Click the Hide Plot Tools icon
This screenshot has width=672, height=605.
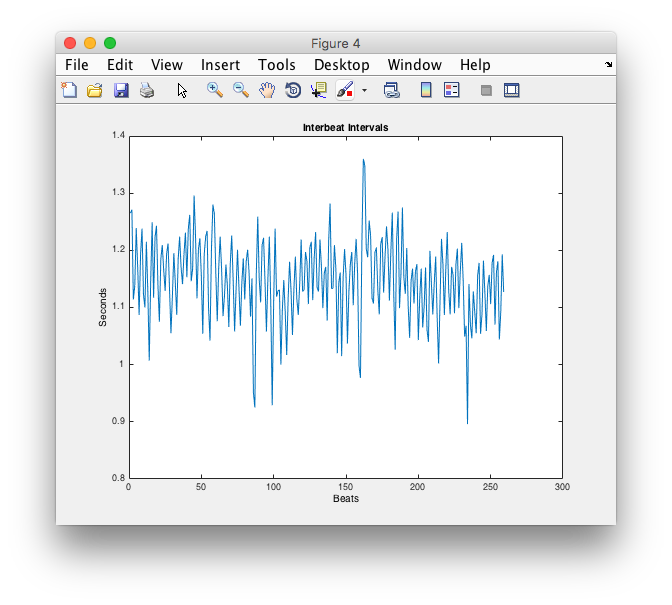(x=486, y=90)
